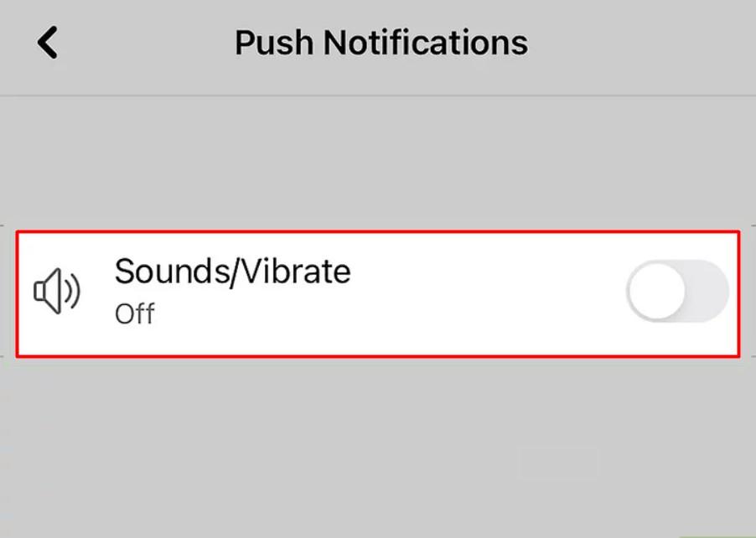The height and width of the screenshot is (538, 756).
Task: Select the Sounds/Vibrate settings row
Action: (x=377, y=292)
